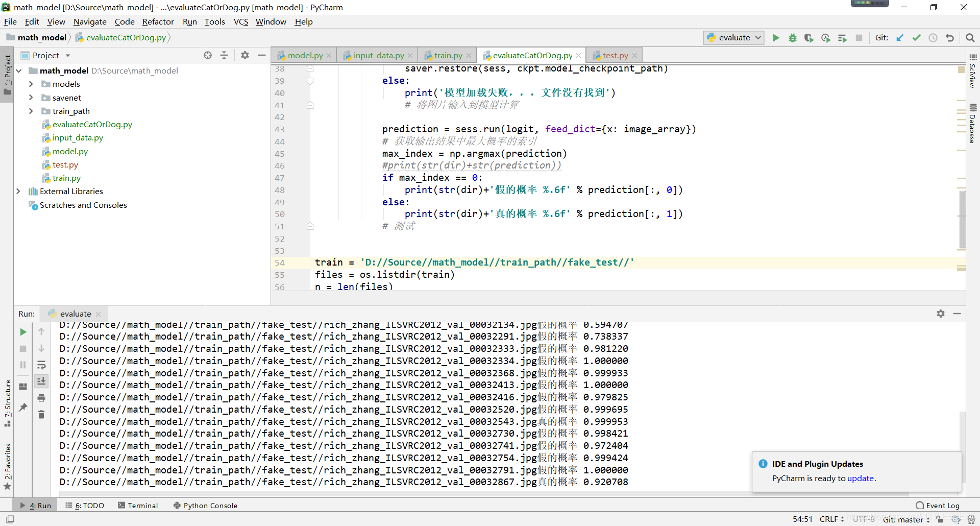Open the Refactor menu
This screenshot has width=980, height=526.
click(x=158, y=21)
